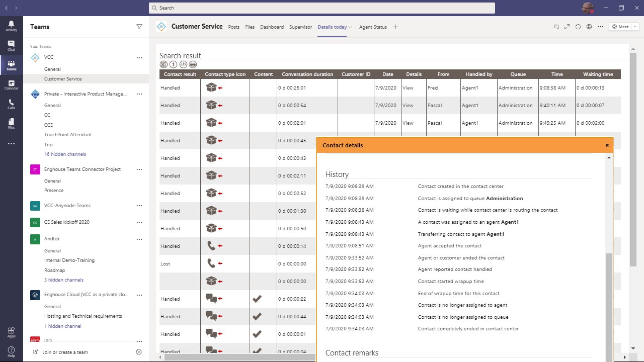Open the Supervisor tab

(x=300, y=27)
